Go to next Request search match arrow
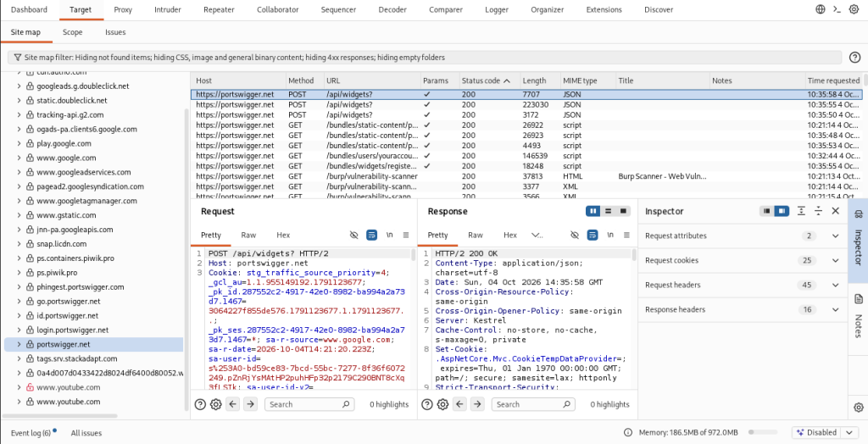This screenshot has height=444, width=868. (x=250, y=404)
